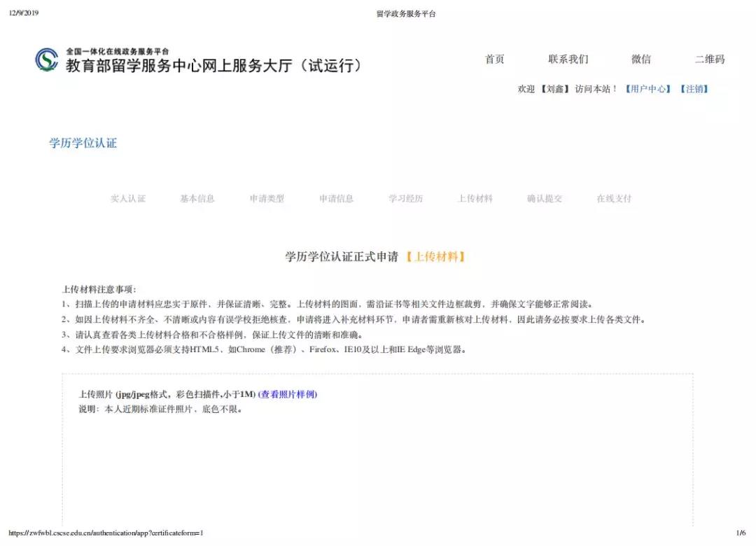The image size is (756, 546).
Task: Click the 12/9/2019 date in header
Action: point(24,13)
